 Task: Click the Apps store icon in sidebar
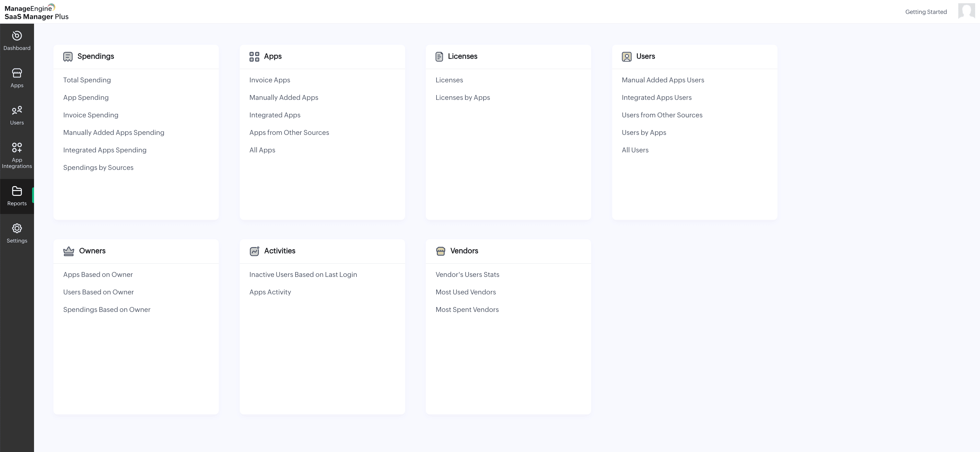17,73
